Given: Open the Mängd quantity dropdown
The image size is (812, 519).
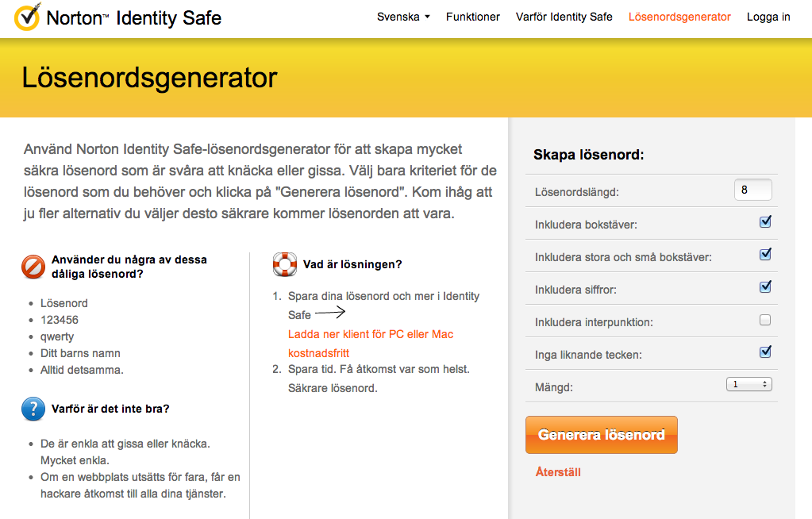Looking at the screenshot, I should [x=749, y=384].
